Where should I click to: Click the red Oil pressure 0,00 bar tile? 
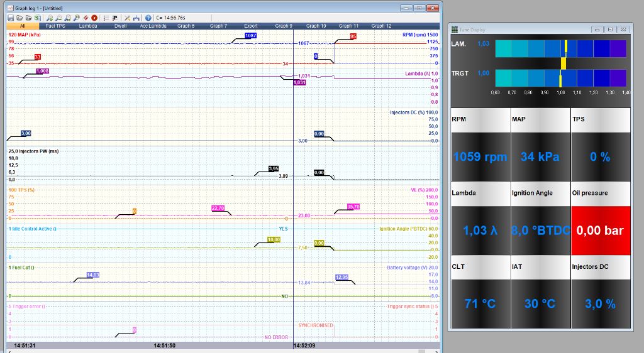tap(600, 231)
